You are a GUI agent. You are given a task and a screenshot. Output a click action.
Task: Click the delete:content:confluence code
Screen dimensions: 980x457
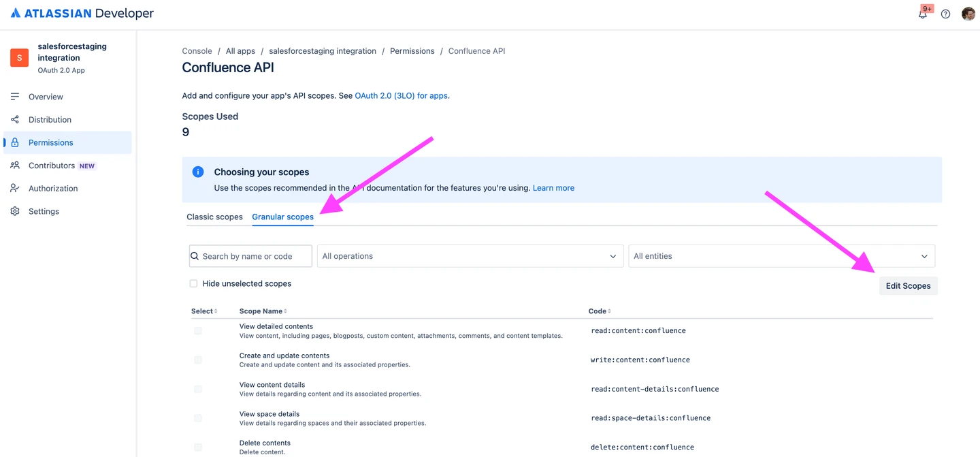point(642,447)
